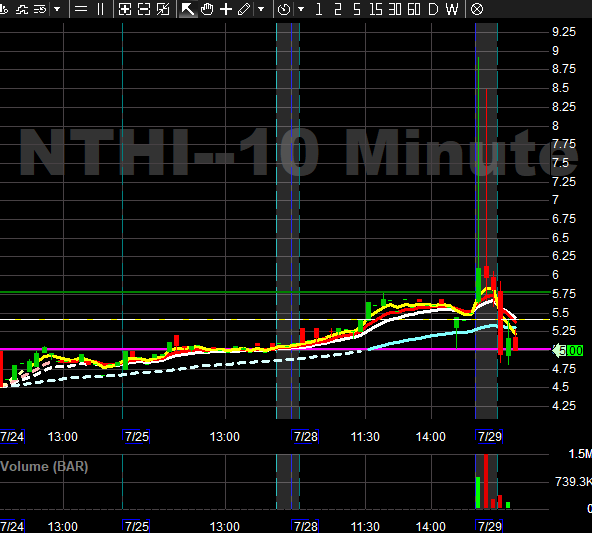The image size is (592, 533).
Task: Select the pencil drawing tool
Action: (x=244, y=9)
